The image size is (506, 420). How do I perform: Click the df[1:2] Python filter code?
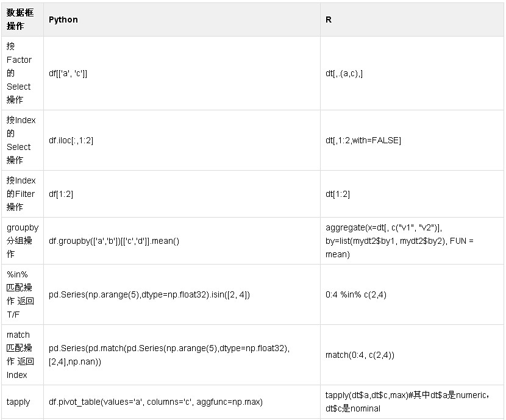point(61,194)
